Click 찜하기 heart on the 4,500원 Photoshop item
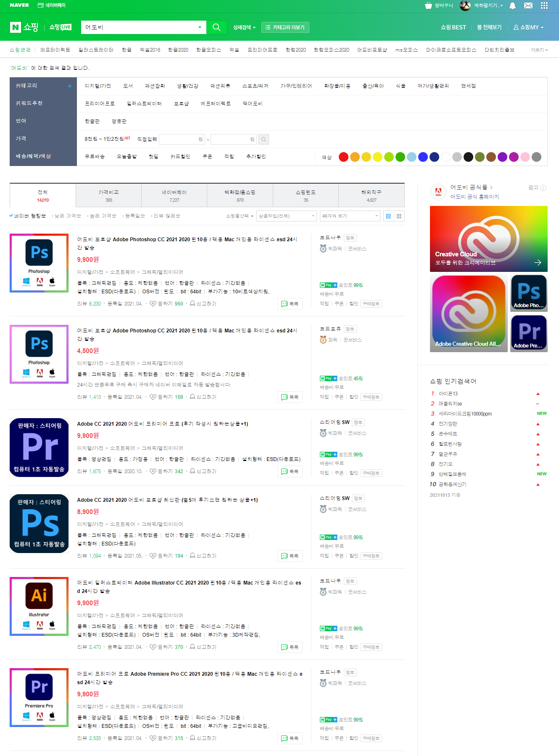The width and height of the screenshot is (559, 756). pyautogui.click(x=153, y=397)
